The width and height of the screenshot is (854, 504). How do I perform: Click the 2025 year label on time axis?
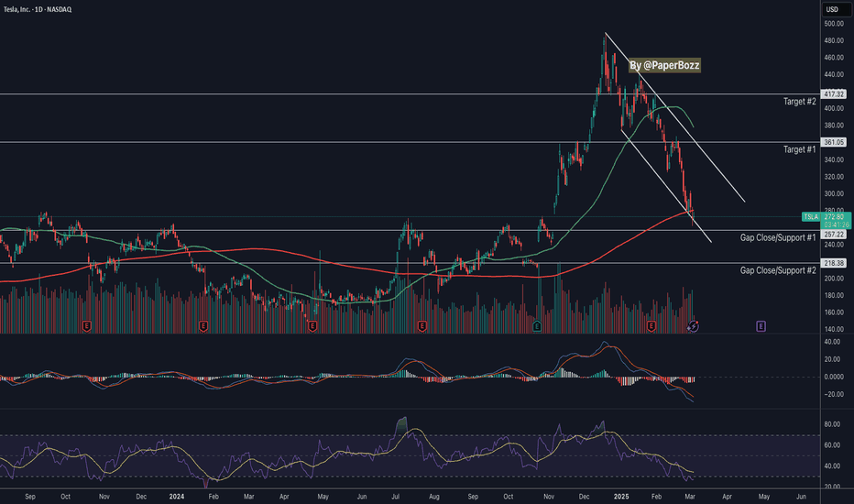click(621, 497)
